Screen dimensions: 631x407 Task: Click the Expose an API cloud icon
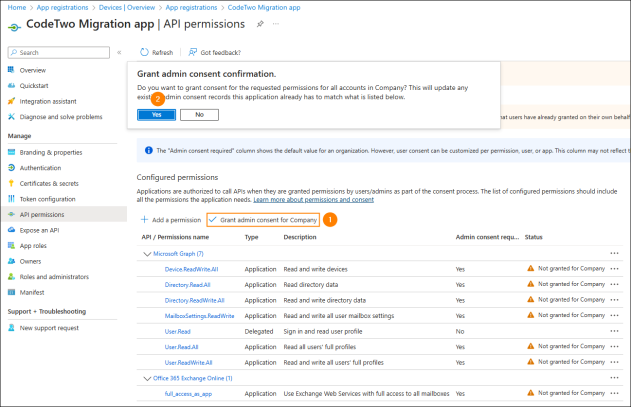(x=11, y=230)
